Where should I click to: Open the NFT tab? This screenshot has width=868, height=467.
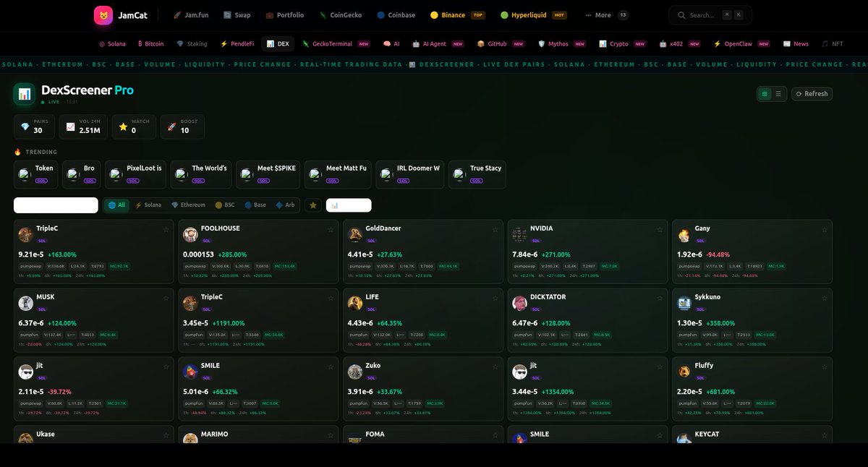point(833,44)
